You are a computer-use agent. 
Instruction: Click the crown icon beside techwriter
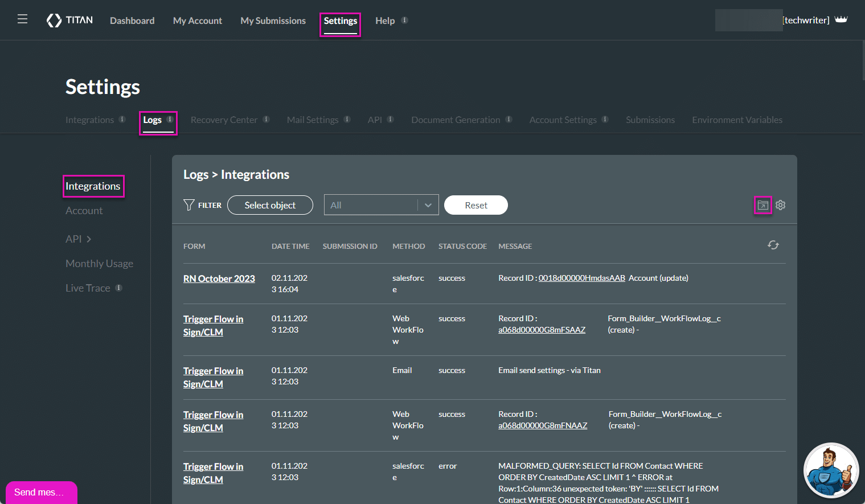[841, 20]
